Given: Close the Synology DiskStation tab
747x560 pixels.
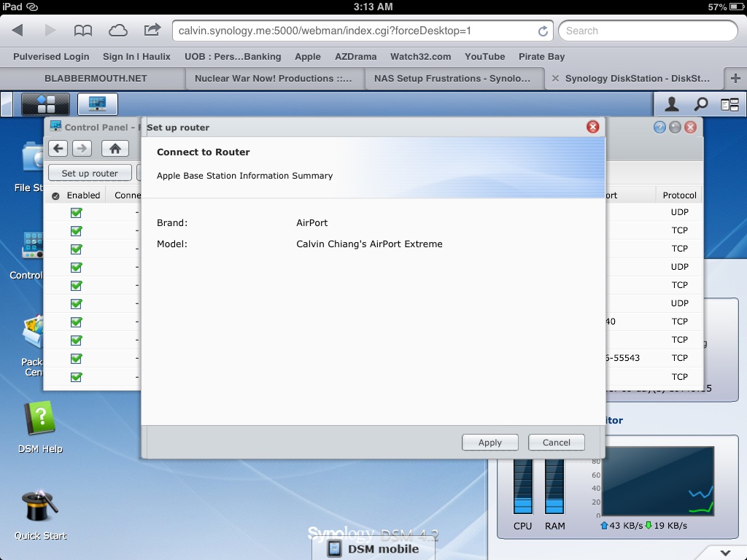Looking at the screenshot, I should [x=555, y=78].
